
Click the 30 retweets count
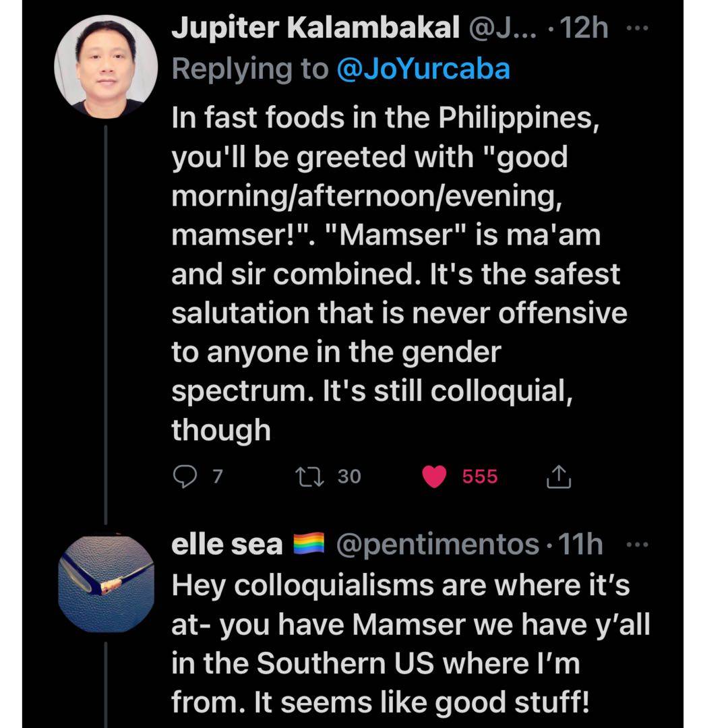click(349, 477)
